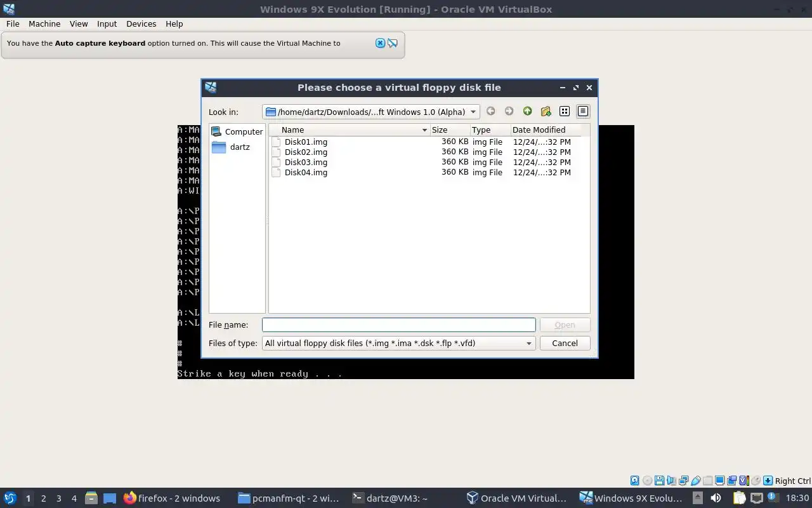Sort by Size column header
812x508 pixels.
(450, 130)
